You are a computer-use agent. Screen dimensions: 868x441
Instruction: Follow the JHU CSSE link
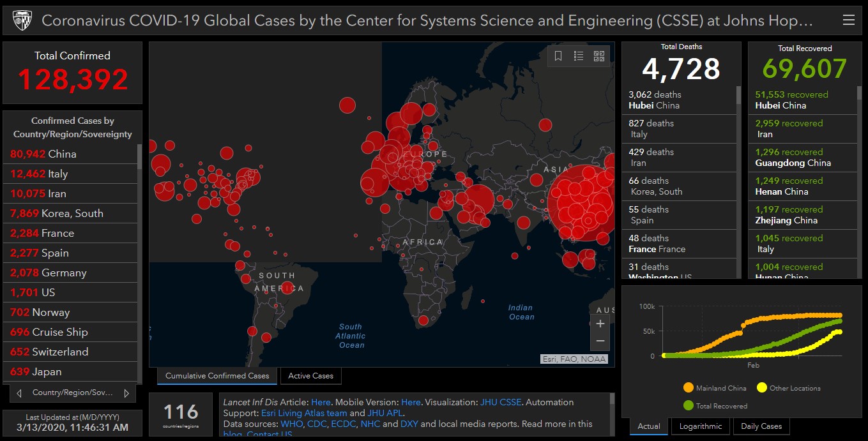[x=501, y=402]
